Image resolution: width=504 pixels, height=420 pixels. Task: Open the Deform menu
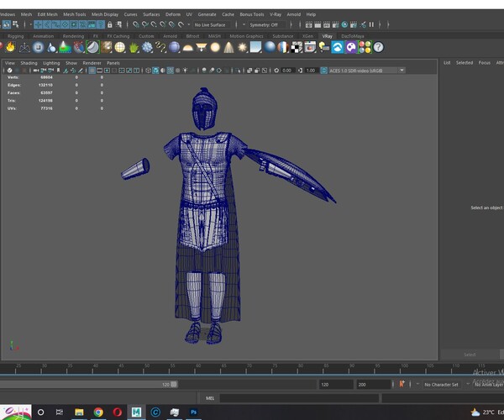coord(173,14)
